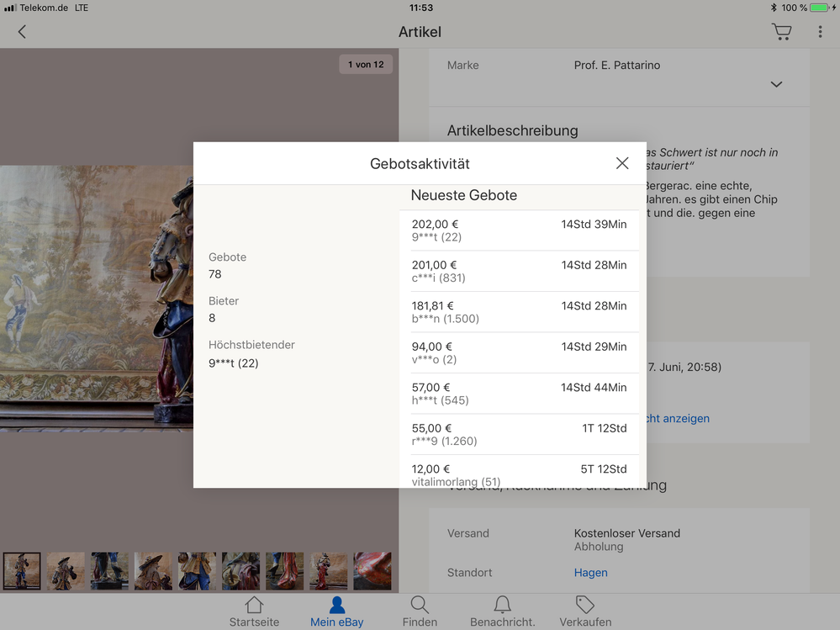Screen dimensions: 840x630
Task: Select the 55,00 € bid by r***9
Action: coord(519,434)
